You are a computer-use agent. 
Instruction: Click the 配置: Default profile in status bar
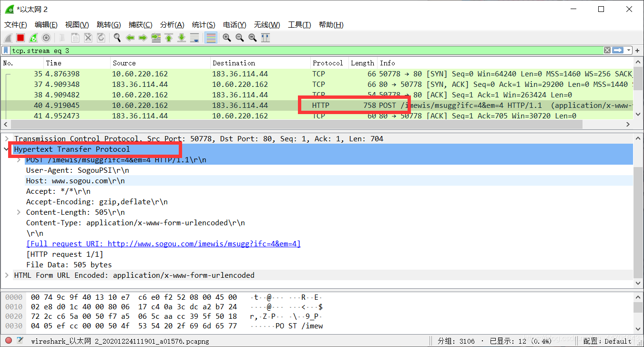pos(607,341)
